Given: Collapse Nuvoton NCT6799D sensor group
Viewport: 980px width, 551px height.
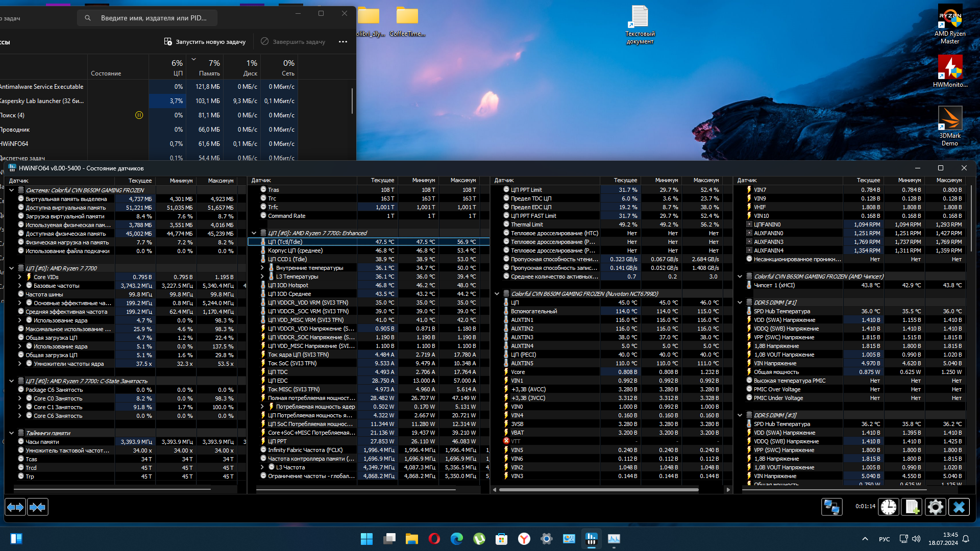Looking at the screenshot, I should (x=497, y=294).
